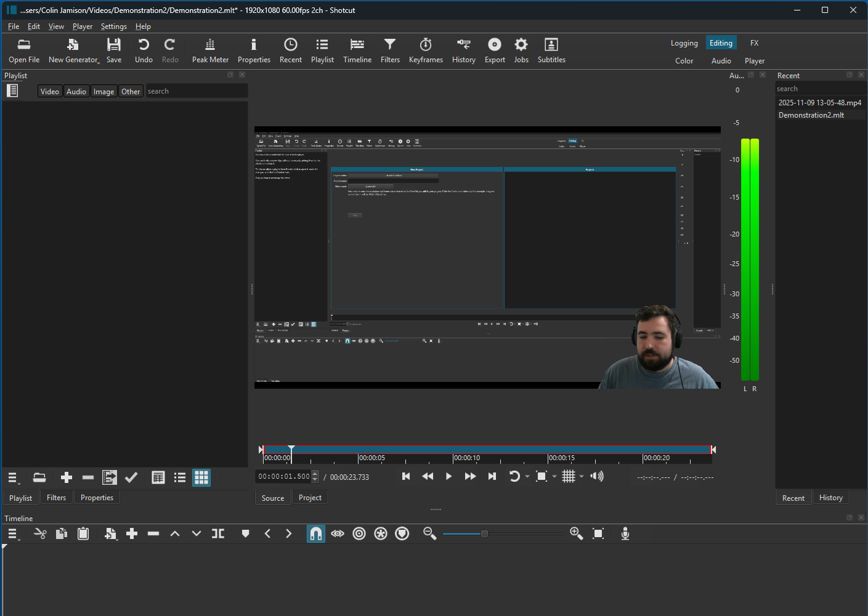Append selected clip using the plus icon

(x=131, y=533)
